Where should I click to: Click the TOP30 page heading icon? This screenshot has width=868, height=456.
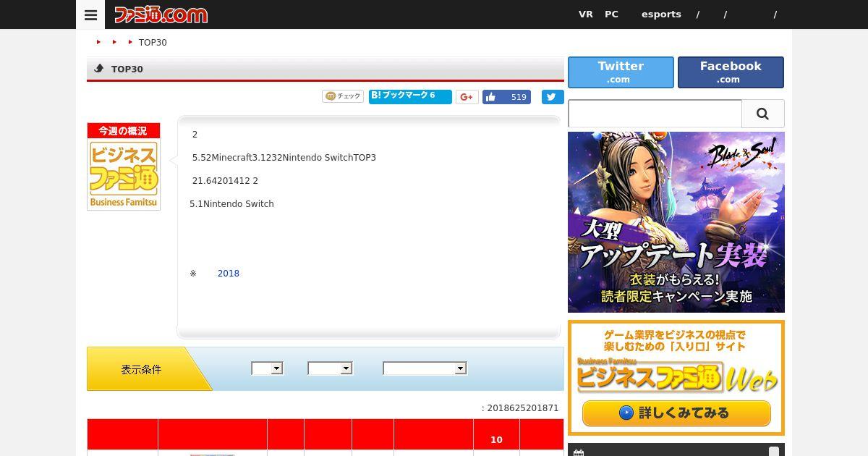[x=99, y=69]
